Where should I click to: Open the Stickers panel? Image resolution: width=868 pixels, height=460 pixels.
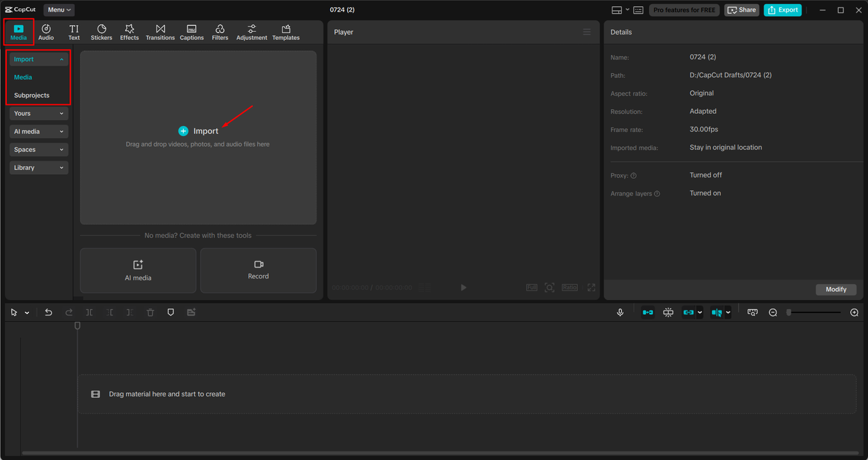(x=100, y=32)
